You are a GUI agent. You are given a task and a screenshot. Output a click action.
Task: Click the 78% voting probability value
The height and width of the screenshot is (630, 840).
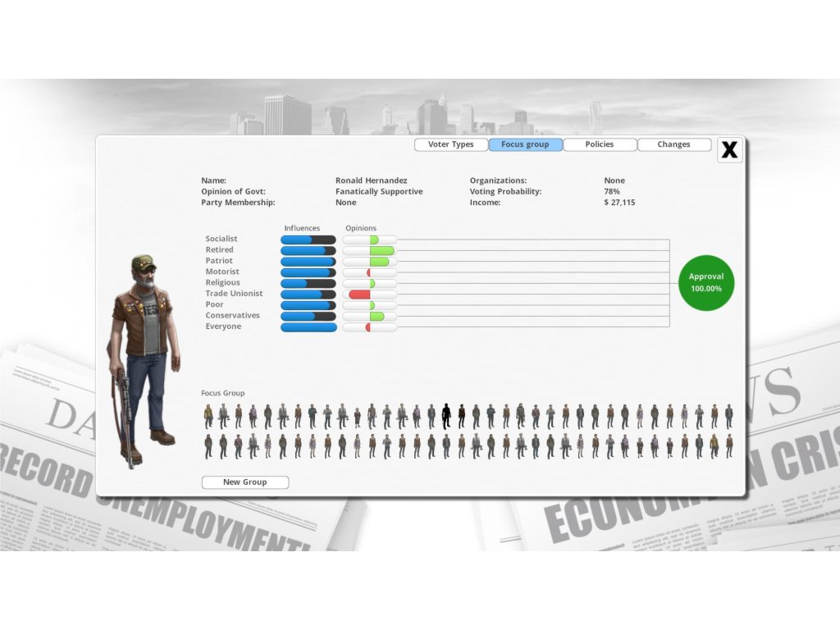coord(612,192)
